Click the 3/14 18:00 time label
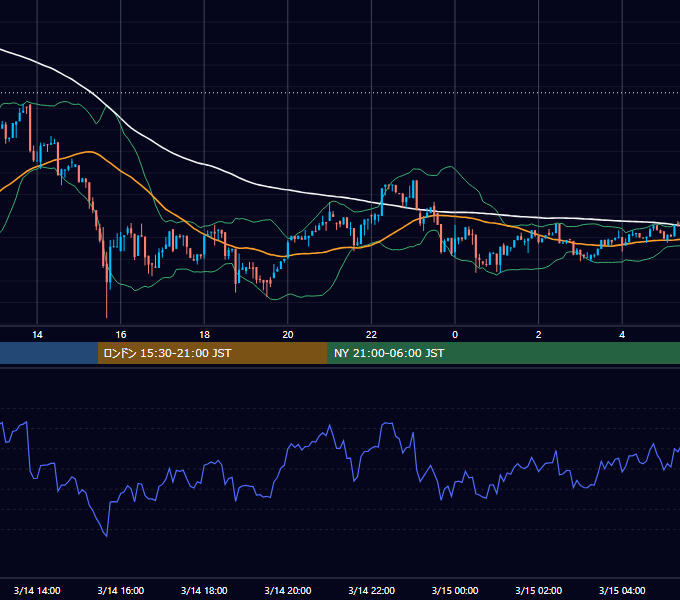Viewport: 680px width, 600px height. point(204,590)
